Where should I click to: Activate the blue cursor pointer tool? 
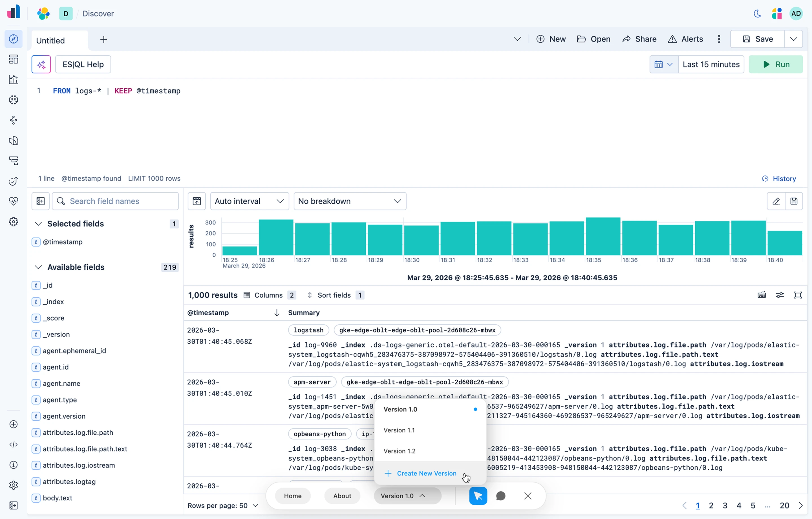[478, 496]
